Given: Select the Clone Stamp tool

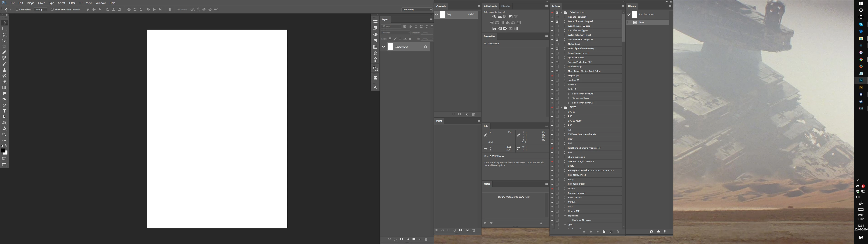Looking at the screenshot, I should click(x=4, y=70).
